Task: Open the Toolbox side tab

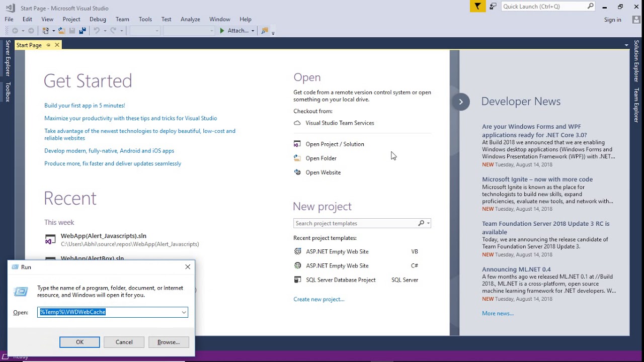Action: click(x=8, y=92)
